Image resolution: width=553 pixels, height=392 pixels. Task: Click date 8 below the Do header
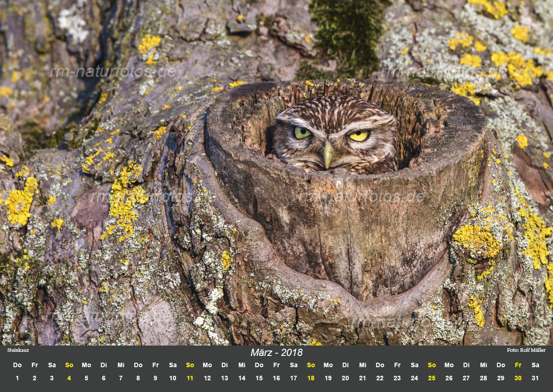[138, 379]
